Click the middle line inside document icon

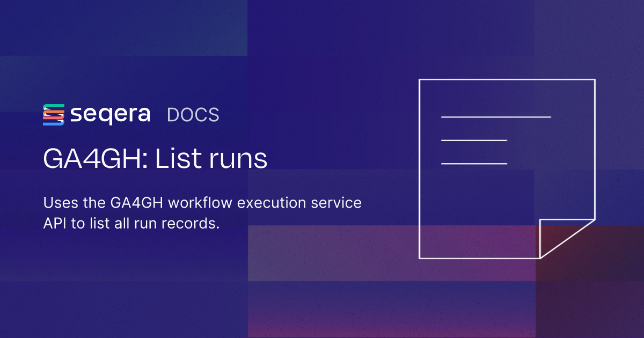tap(474, 140)
